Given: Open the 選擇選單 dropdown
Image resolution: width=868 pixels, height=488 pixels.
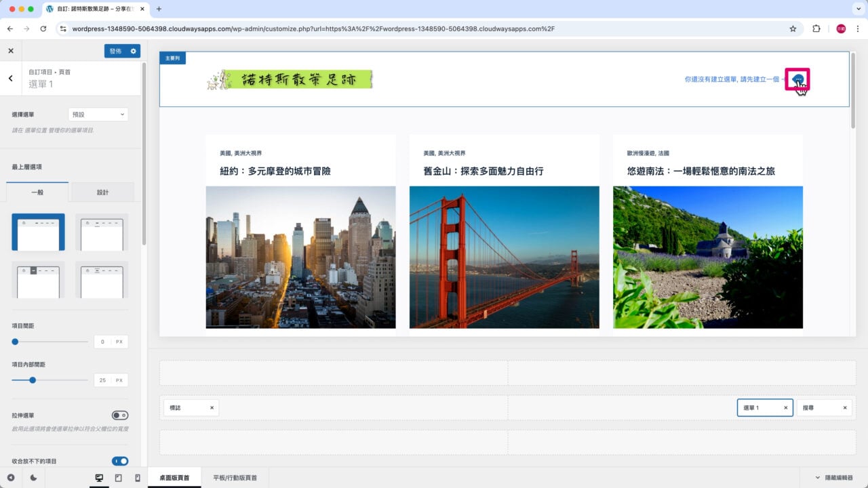Looking at the screenshot, I should (x=98, y=115).
